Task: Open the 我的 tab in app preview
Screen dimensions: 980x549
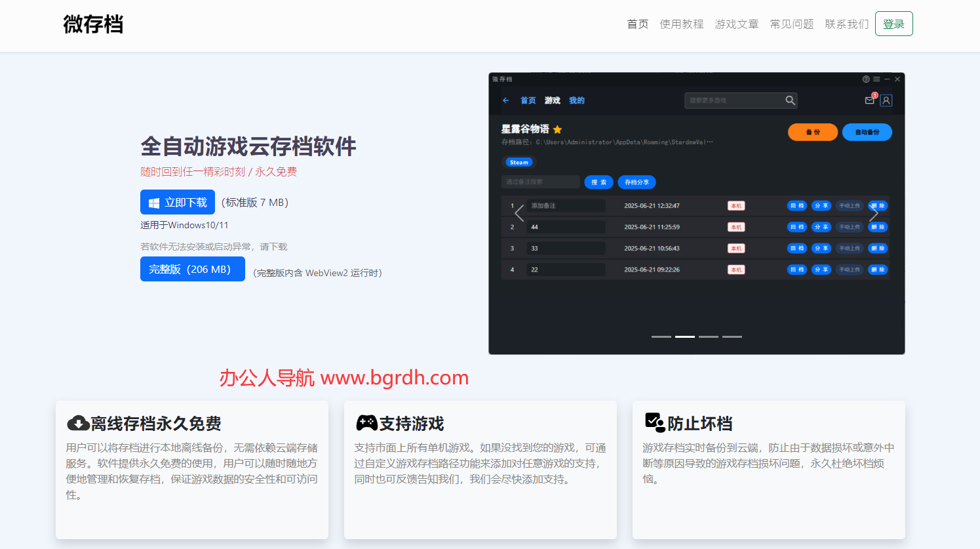Action: click(x=577, y=100)
